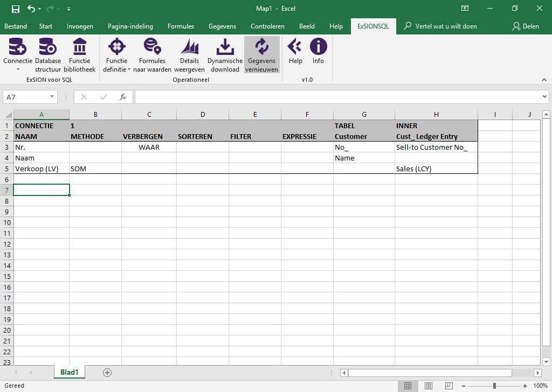Show the ExSION Info dialog
This screenshot has height=392, width=552.
(318, 51)
